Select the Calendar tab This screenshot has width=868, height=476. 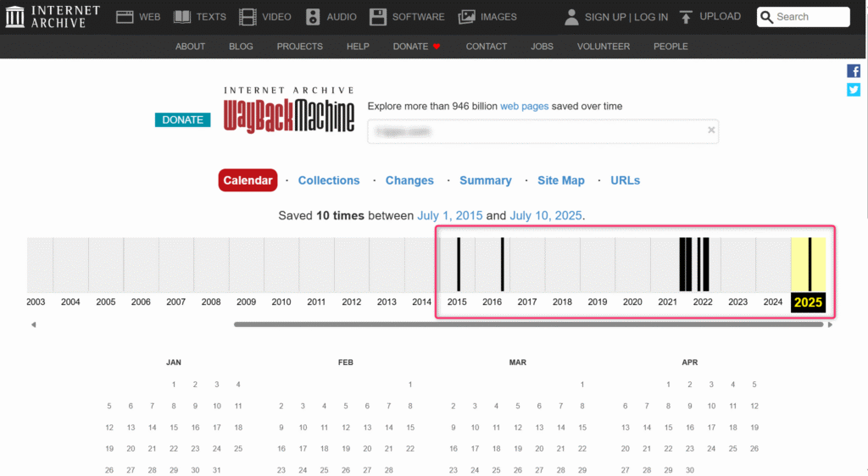248,180
